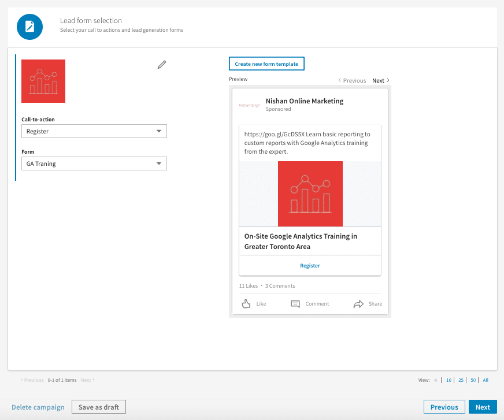
Task: Click Register link in ad preview
Action: (310, 266)
